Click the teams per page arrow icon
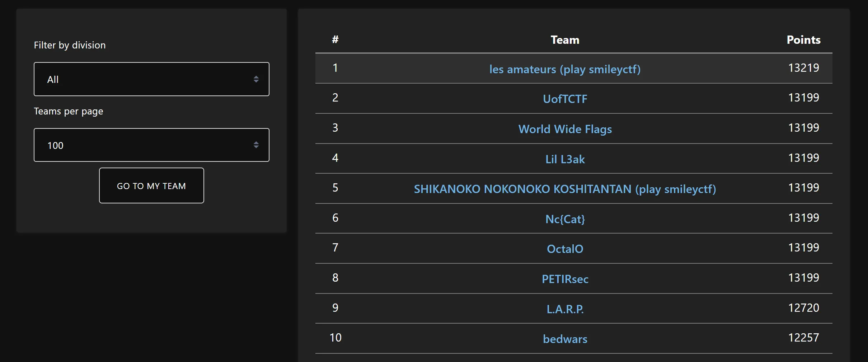This screenshot has height=362, width=868. (256, 145)
